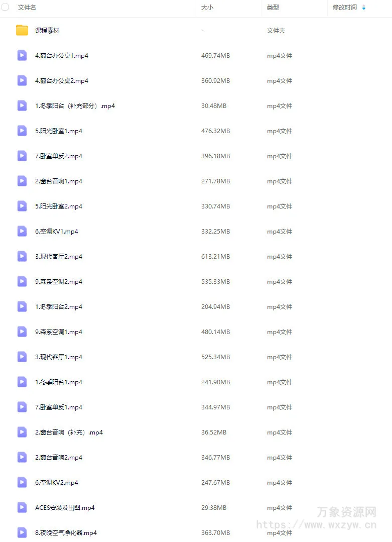Viewport: 392px width, 542px height.
Task: Open file 2.窗台音响（补充）.mp4
Action: 69,432
